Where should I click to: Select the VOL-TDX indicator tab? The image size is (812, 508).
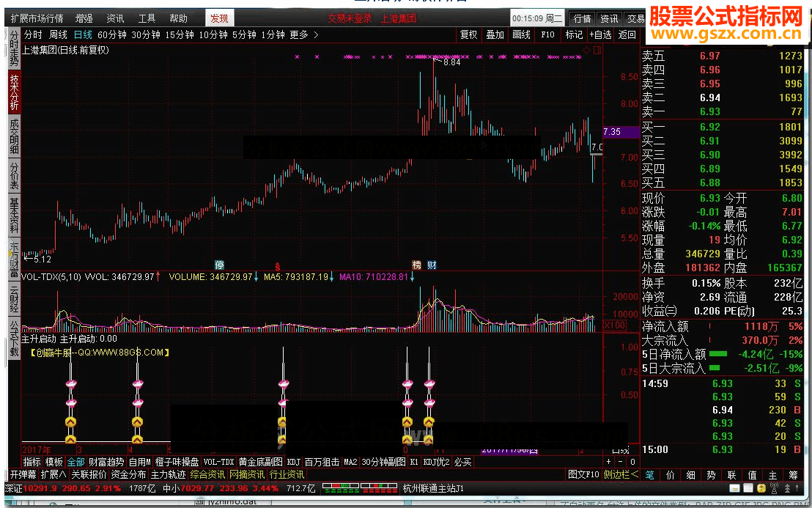tap(218, 462)
